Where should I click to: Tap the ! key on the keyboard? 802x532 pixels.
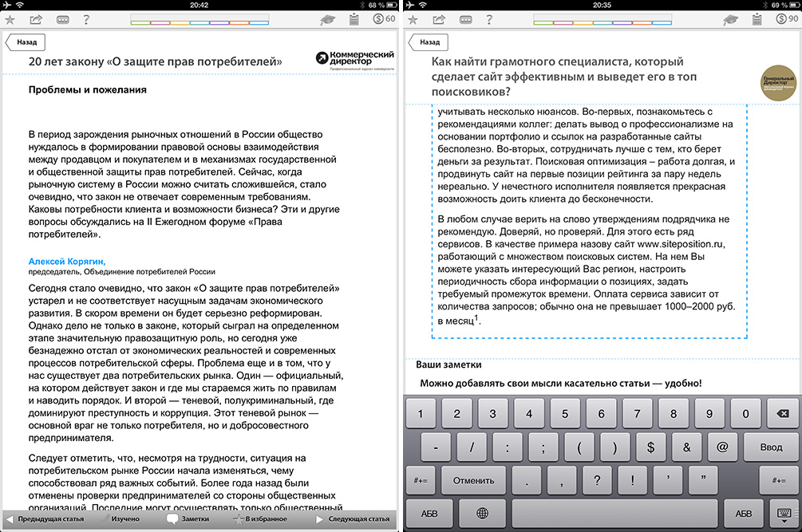[x=633, y=480]
